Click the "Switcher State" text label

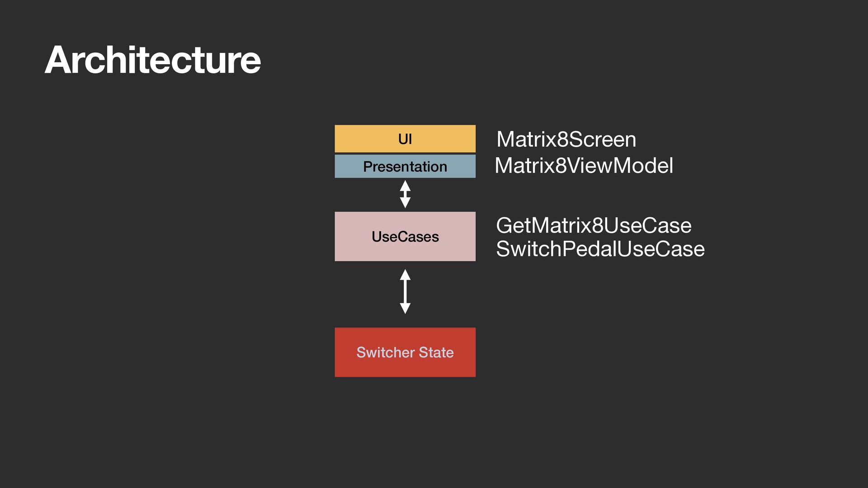pos(405,352)
